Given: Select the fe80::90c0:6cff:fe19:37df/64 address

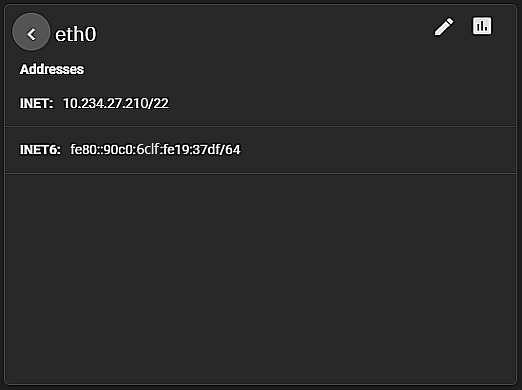Looking at the screenshot, I should click(x=155, y=149).
